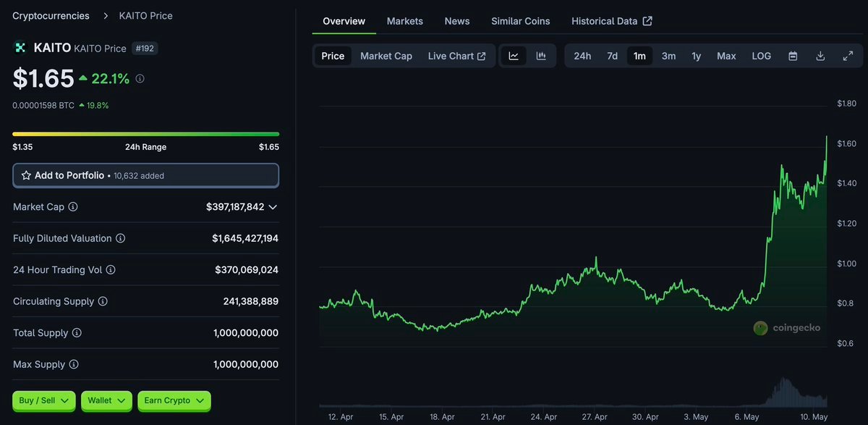Switch to candlestick chart view icon
Image resolution: width=868 pixels, height=425 pixels.
pyautogui.click(x=541, y=56)
